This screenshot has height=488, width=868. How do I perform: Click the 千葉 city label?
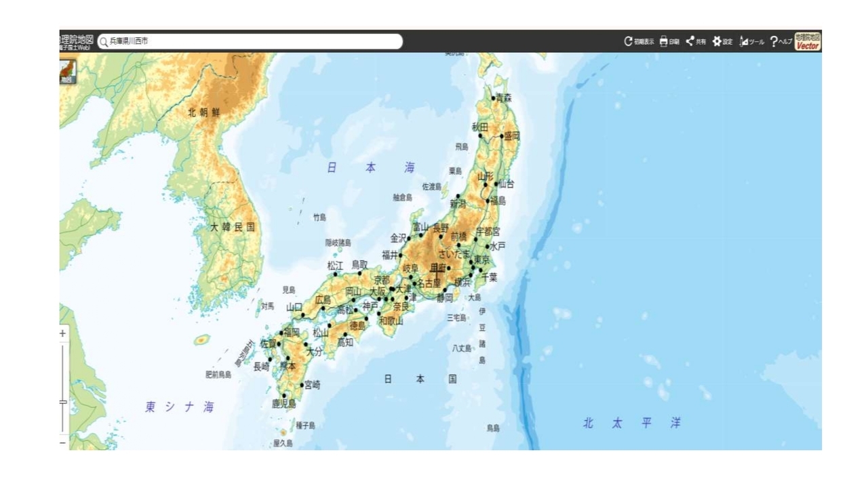point(490,277)
